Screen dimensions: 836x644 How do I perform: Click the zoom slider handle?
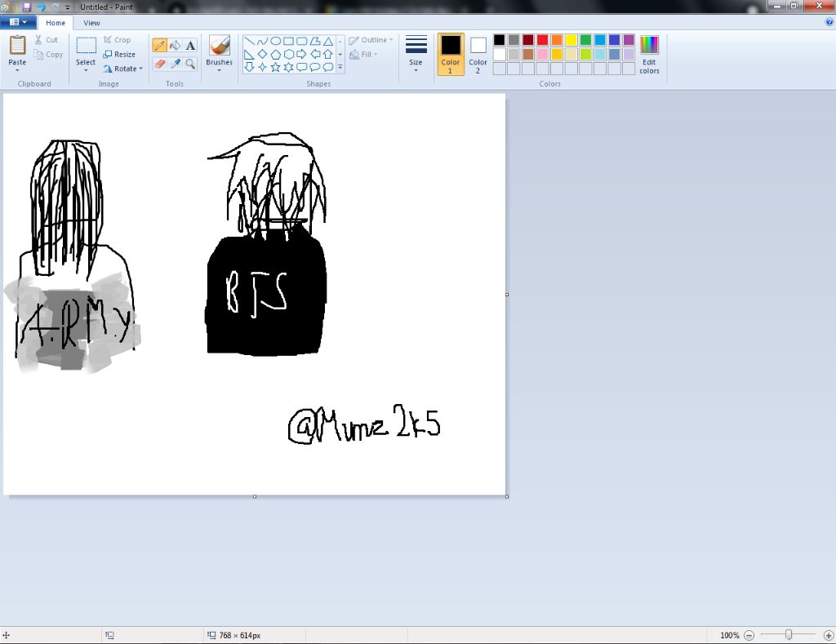[x=789, y=634]
